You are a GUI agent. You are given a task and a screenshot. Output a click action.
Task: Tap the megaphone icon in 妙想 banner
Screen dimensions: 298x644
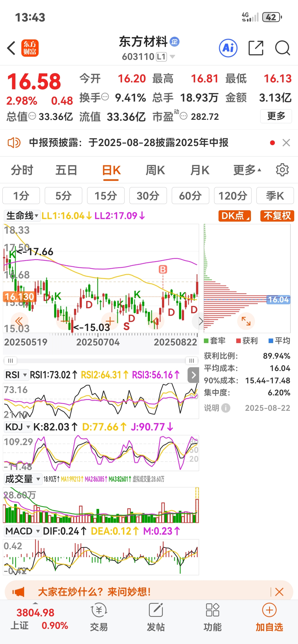click(18, 592)
